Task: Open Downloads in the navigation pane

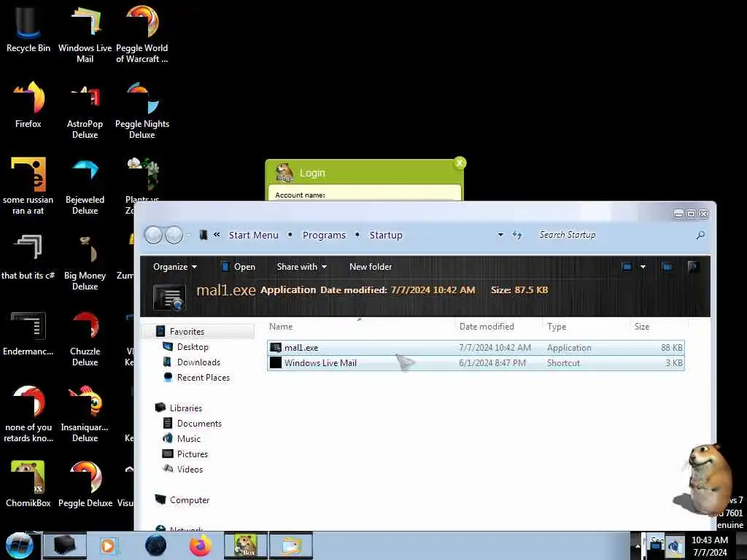Action: (x=192, y=362)
